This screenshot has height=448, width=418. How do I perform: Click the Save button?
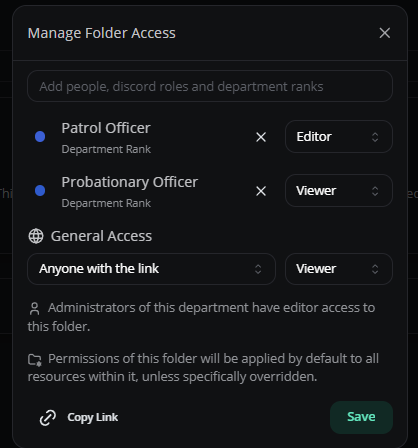[361, 417]
